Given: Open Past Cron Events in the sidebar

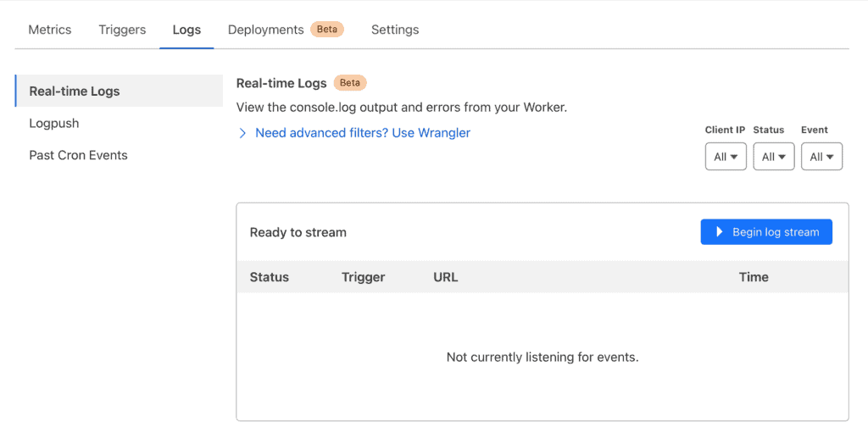Looking at the screenshot, I should tap(78, 156).
